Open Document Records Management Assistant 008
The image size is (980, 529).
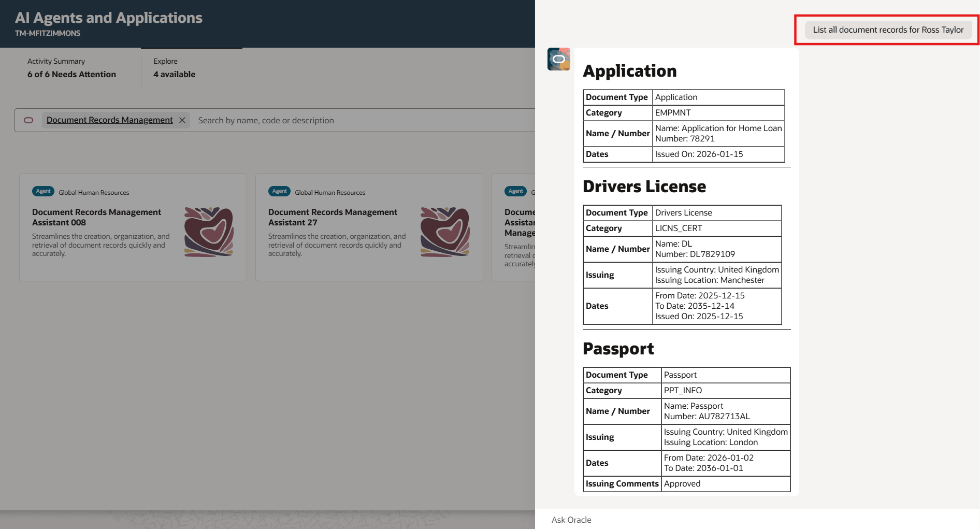pyautogui.click(x=97, y=217)
